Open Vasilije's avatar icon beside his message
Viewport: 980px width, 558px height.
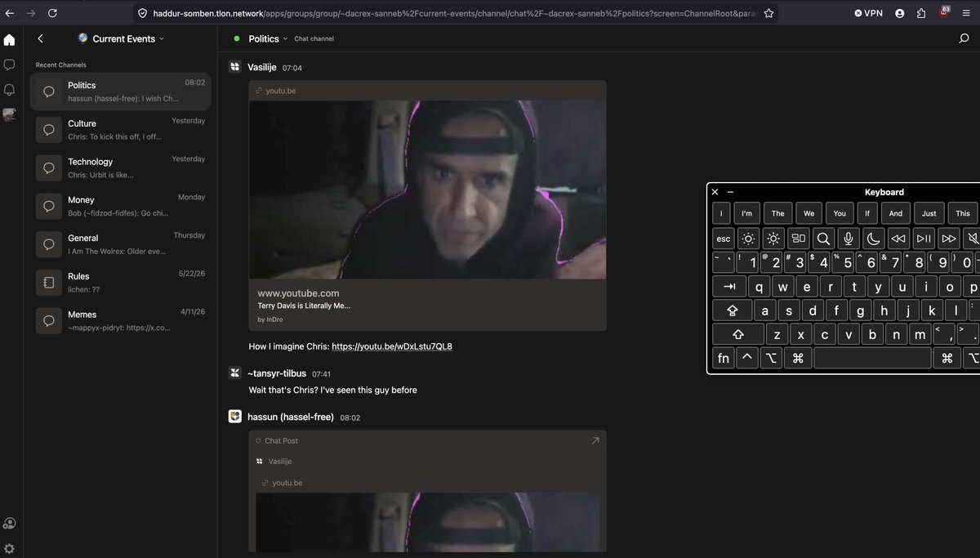234,67
